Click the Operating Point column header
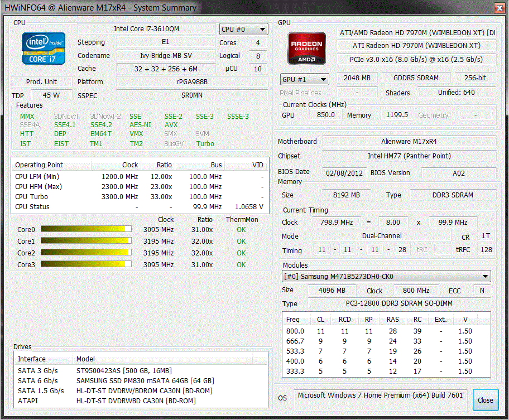The image size is (509, 420). (51, 165)
